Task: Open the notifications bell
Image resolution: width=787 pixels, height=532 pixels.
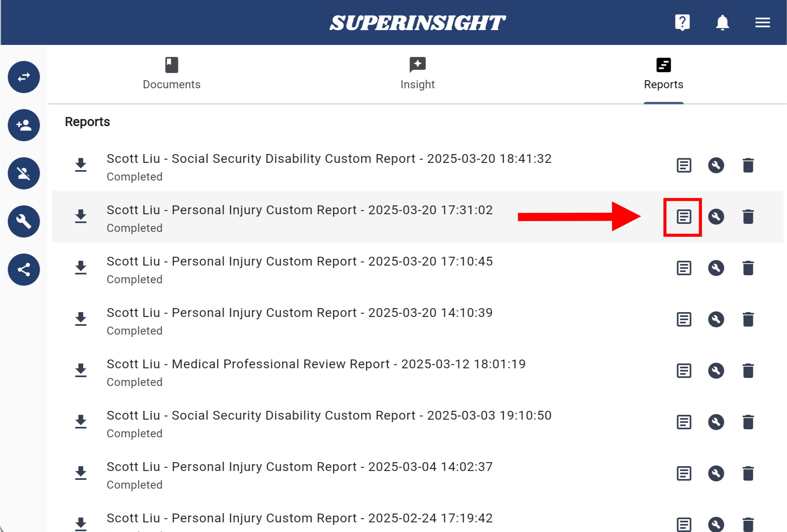Action: click(722, 22)
